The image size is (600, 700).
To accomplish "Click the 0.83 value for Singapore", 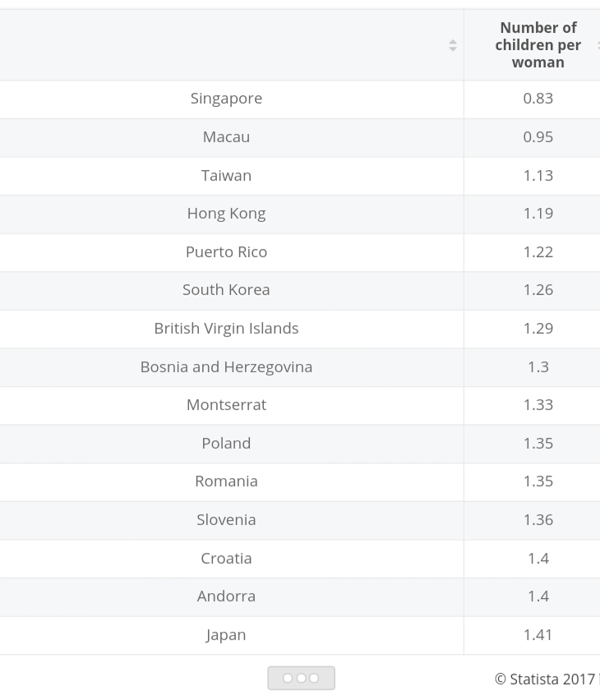I will click(538, 99).
